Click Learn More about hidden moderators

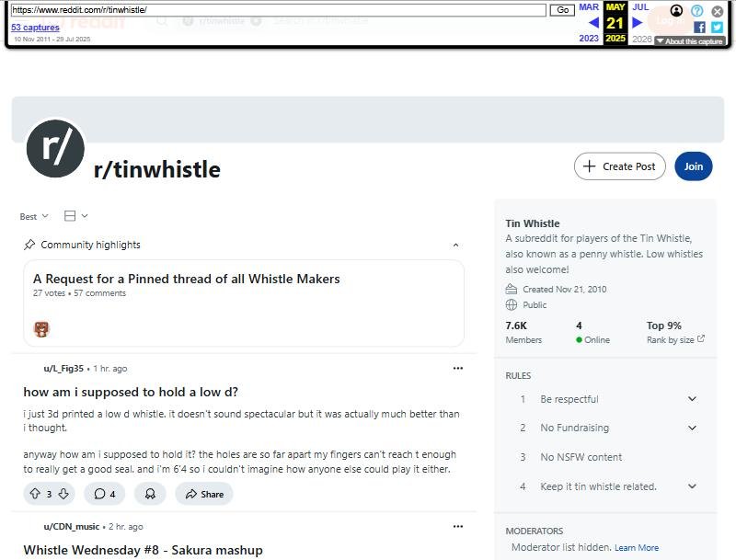tap(637, 547)
